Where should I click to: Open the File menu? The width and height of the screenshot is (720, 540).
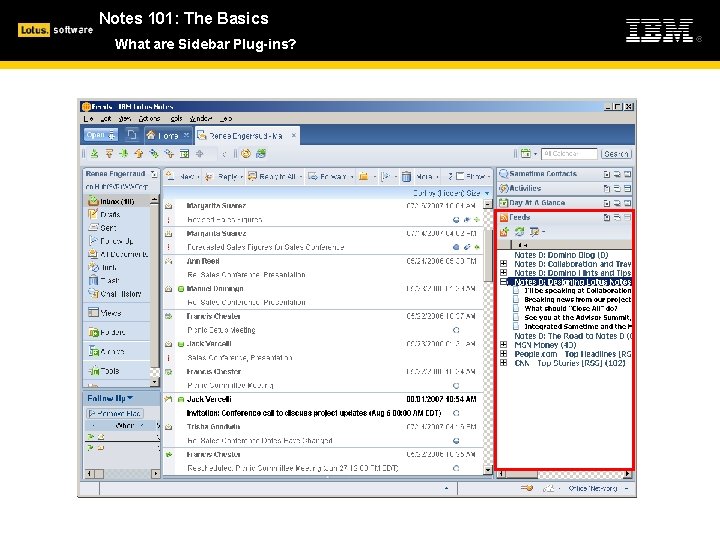(89, 118)
